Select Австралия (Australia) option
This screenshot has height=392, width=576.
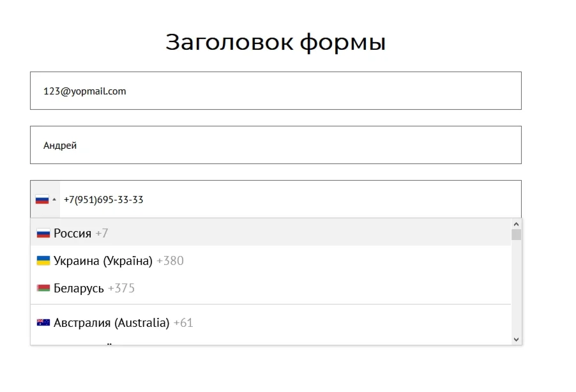(x=111, y=323)
